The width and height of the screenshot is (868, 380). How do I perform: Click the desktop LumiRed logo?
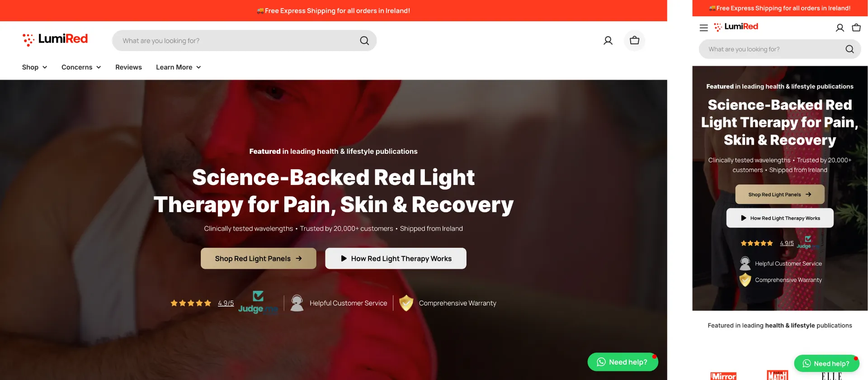click(55, 39)
